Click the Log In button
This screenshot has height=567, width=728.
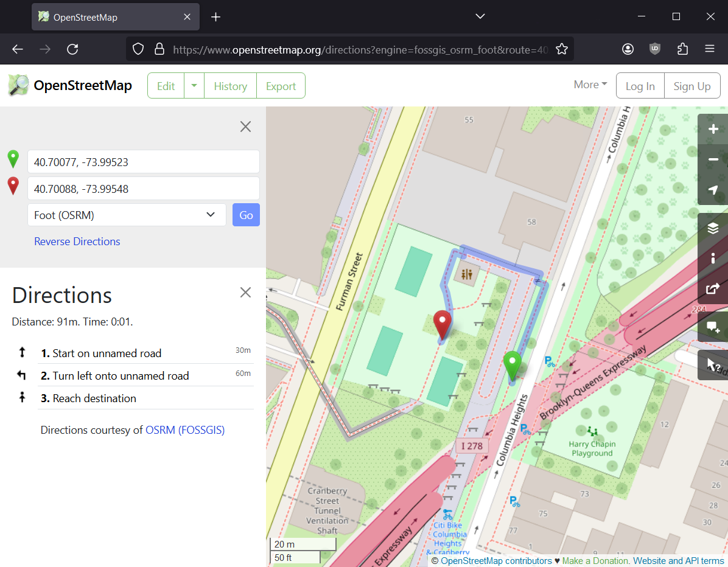tap(640, 86)
